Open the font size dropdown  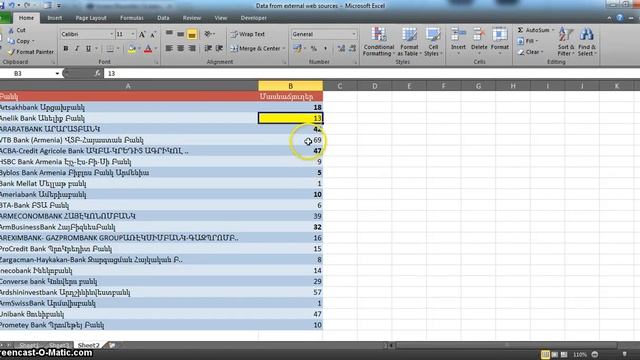133,34
